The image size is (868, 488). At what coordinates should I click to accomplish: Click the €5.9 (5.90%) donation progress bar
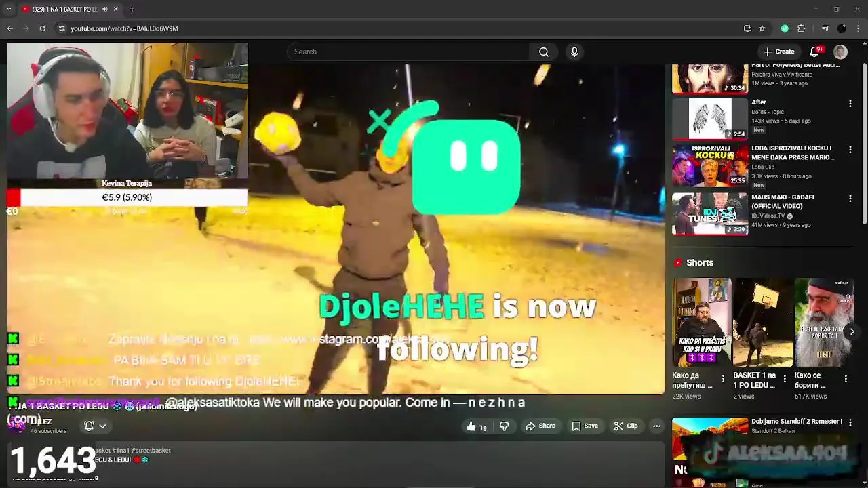[127, 197]
